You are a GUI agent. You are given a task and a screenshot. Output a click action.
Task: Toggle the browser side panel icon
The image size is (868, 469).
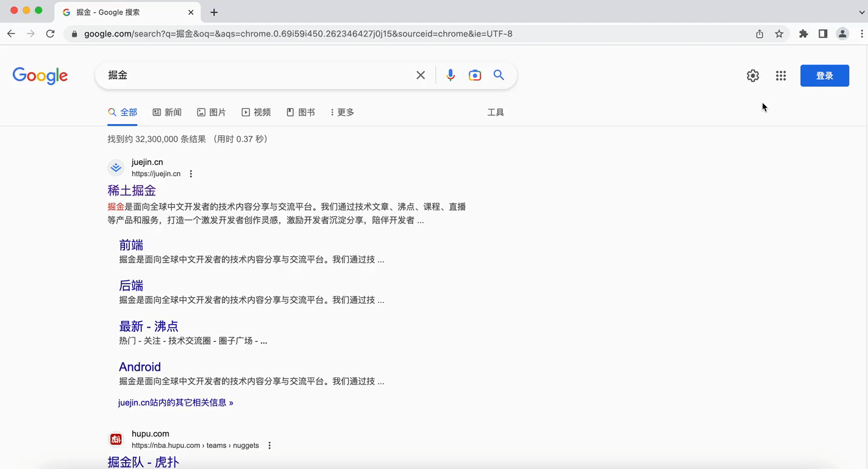823,34
